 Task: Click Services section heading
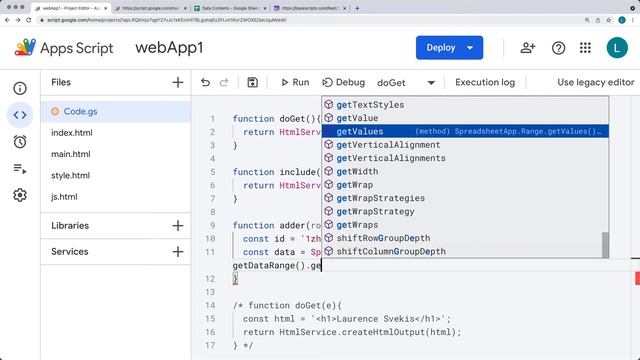click(70, 251)
